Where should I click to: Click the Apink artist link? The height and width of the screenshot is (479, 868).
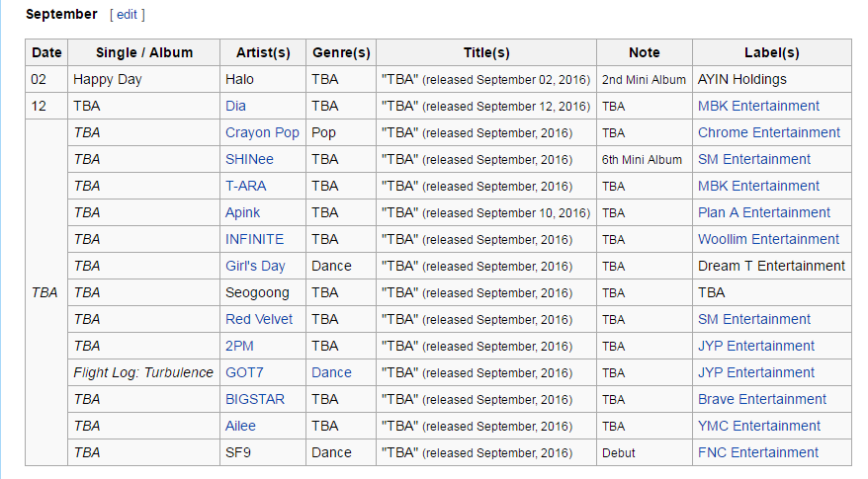pyautogui.click(x=243, y=212)
